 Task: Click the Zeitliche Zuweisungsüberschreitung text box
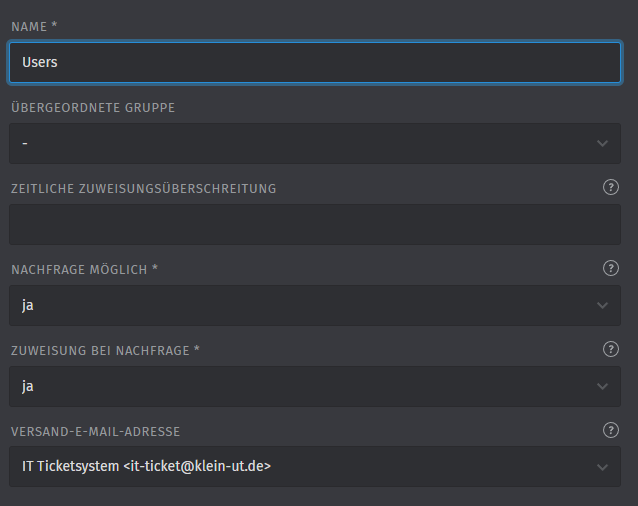click(x=314, y=225)
